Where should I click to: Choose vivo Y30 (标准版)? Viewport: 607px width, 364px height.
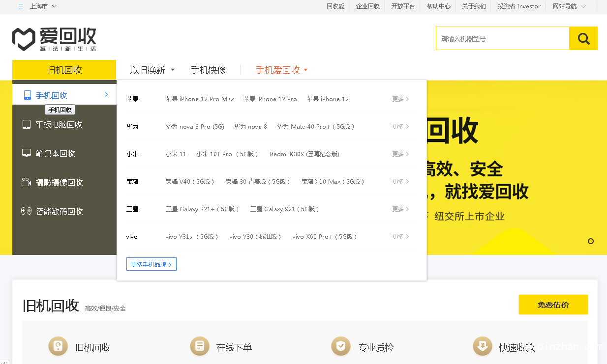click(256, 237)
